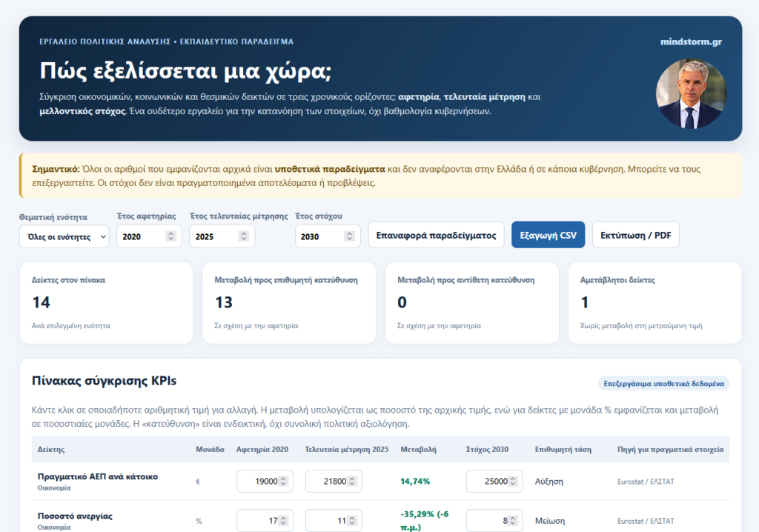Viewport: 759px width, 532px height.
Task: Click the profile photo in the header
Action: pyautogui.click(x=692, y=94)
